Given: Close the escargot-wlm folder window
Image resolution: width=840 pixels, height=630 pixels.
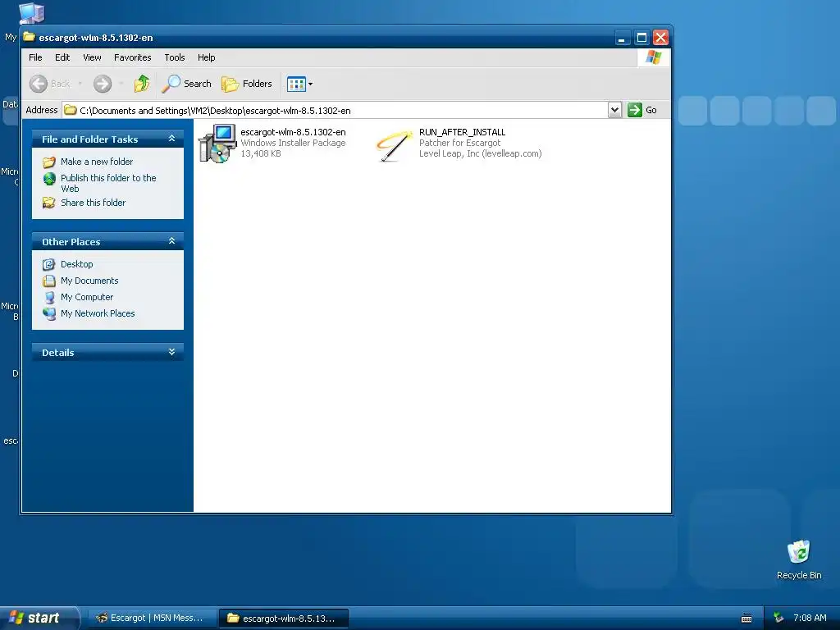Looking at the screenshot, I should click(660, 38).
